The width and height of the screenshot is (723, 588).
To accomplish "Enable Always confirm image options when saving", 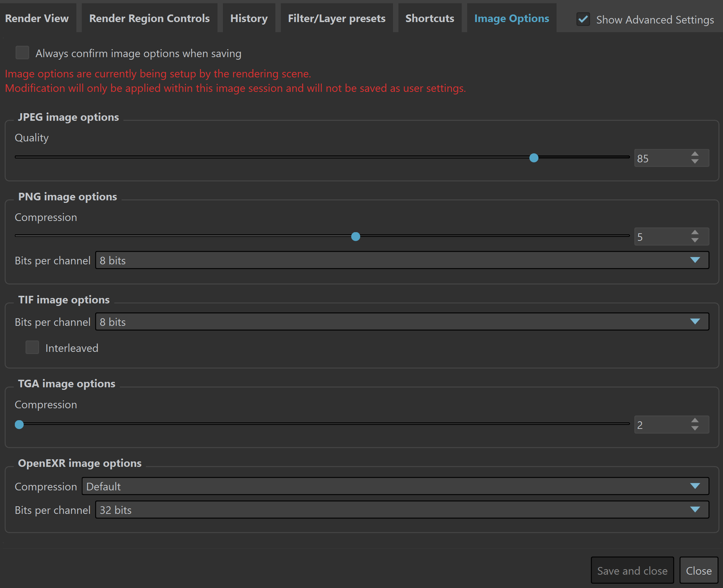I will (22, 53).
